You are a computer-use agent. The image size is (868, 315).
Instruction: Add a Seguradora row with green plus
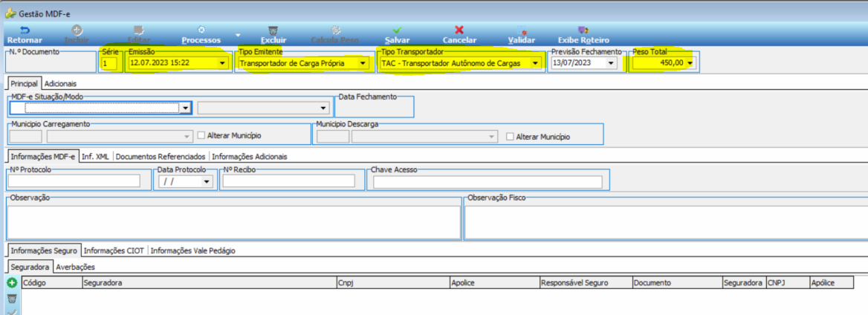[12, 283]
